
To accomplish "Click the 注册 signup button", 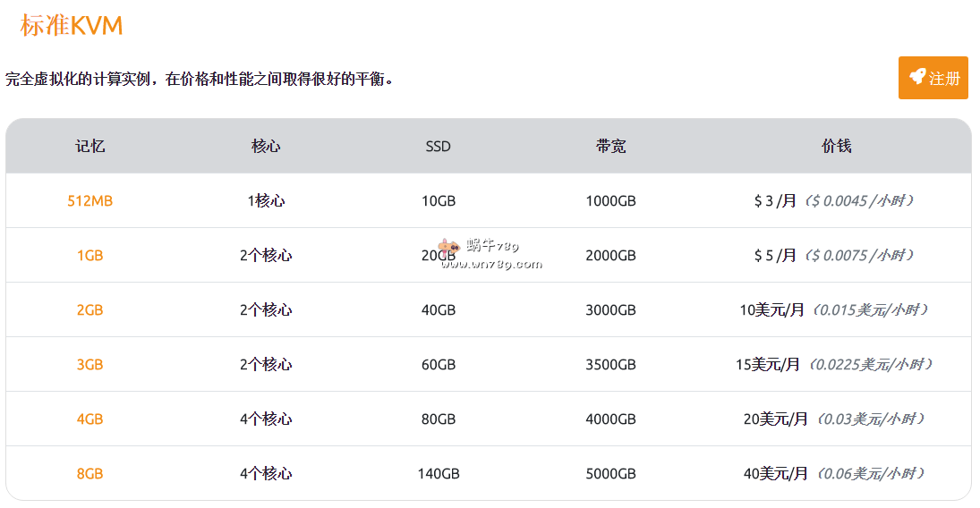I will (933, 78).
